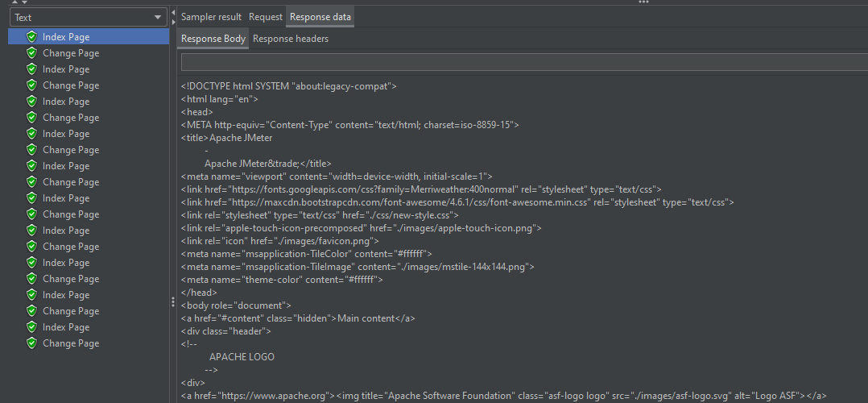Select the Response data tab

[320, 17]
